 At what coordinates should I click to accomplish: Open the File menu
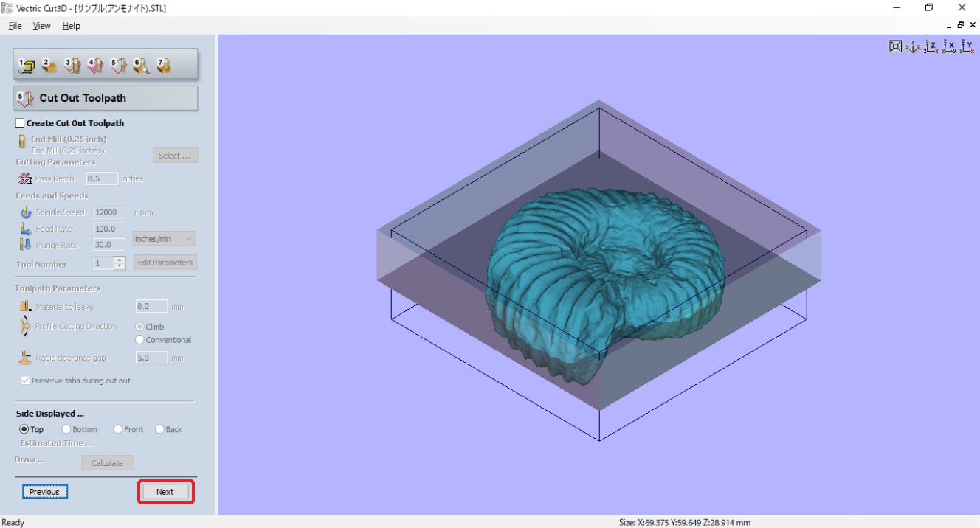(15, 26)
